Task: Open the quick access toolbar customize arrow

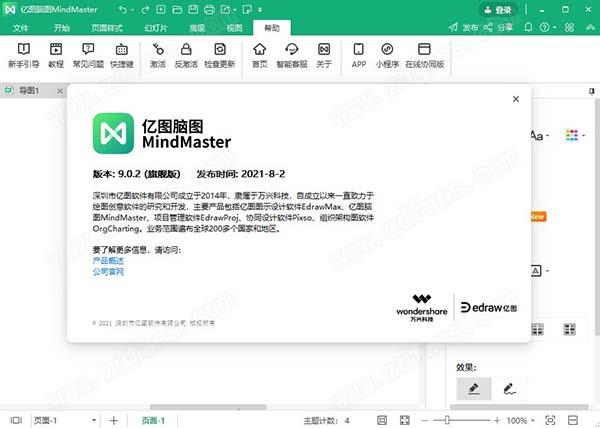Action: (260, 10)
